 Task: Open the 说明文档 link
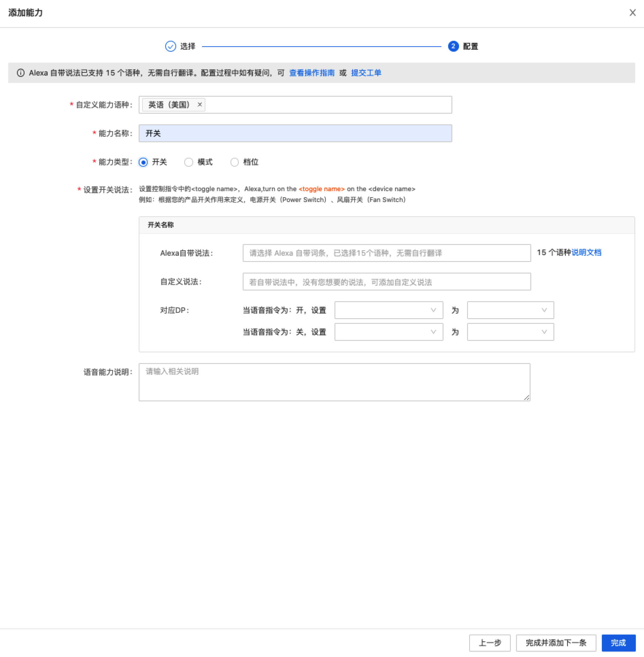586,252
